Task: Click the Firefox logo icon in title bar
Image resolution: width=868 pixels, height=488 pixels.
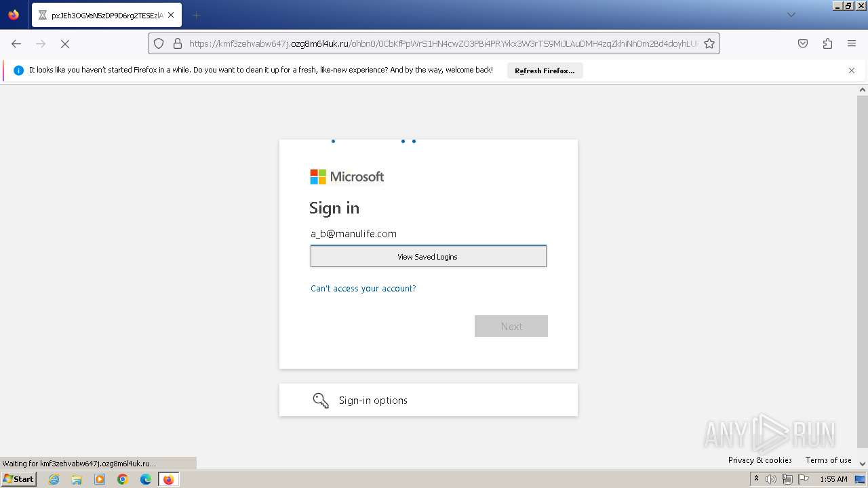Action: [14, 14]
